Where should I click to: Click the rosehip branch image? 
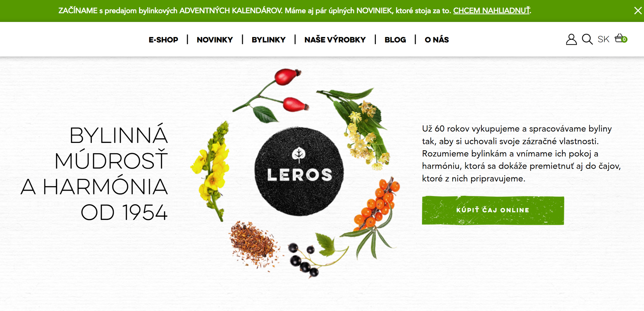pyautogui.click(x=272, y=95)
